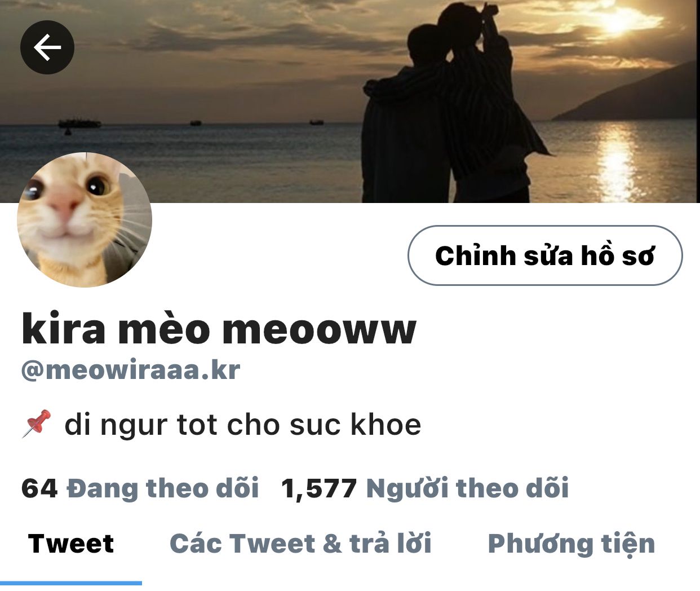The height and width of the screenshot is (591, 700).
Task: Open the Phương tiện tab
Action: [571, 545]
